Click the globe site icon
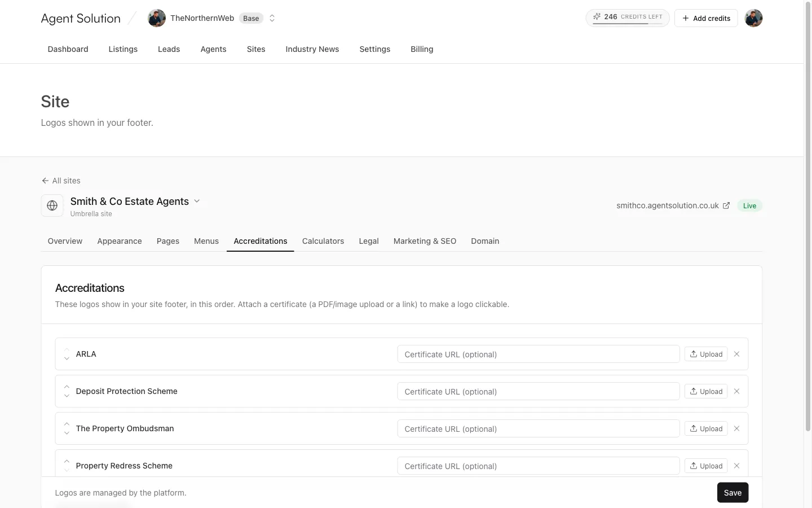This screenshot has height=508, width=812. point(52,205)
